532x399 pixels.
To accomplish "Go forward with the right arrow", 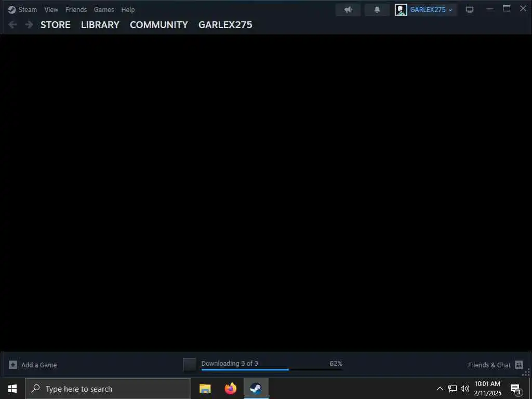I will click(29, 24).
